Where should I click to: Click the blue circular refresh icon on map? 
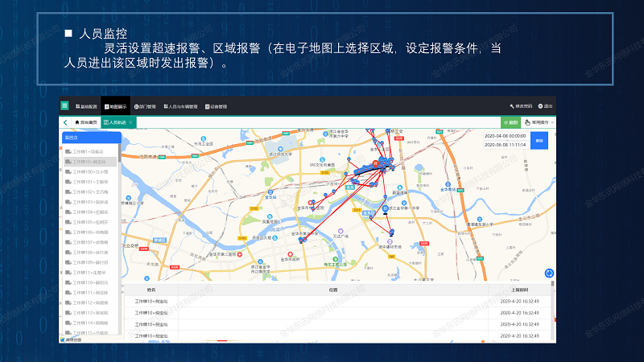click(550, 274)
